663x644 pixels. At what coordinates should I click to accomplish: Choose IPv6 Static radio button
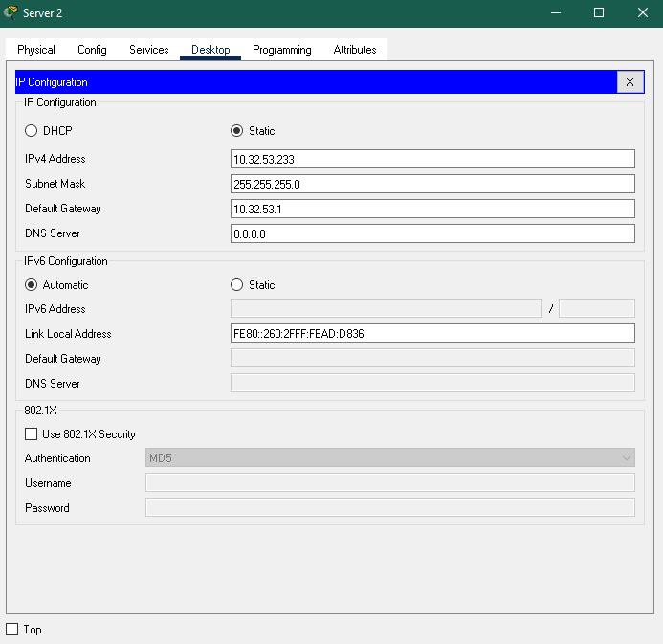coord(237,285)
